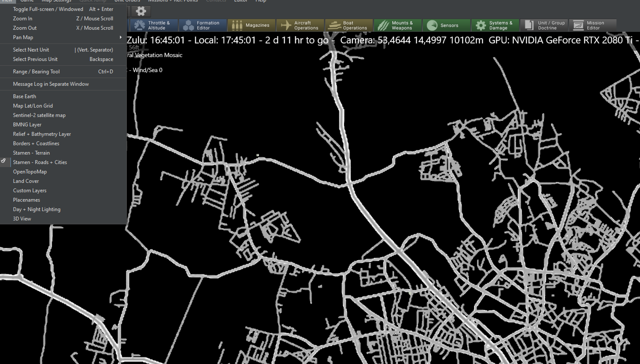This screenshot has width=640, height=364.
Task: Open the Missions + Ref. Points menu
Action: point(173,1)
